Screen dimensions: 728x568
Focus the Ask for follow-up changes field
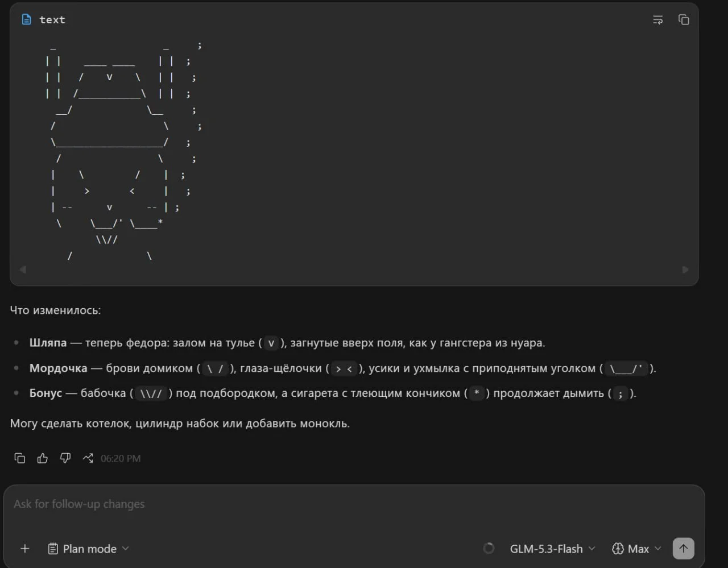(x=354, y=504)
